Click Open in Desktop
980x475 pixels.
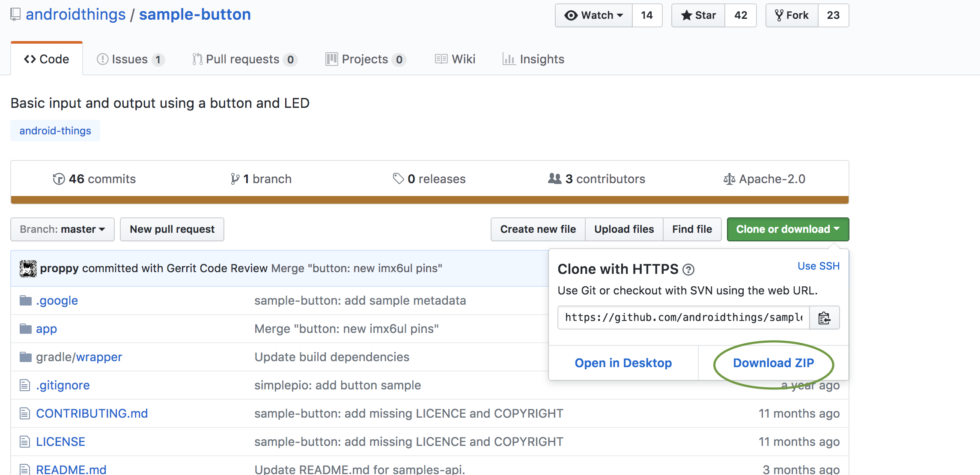pos(623,363)
